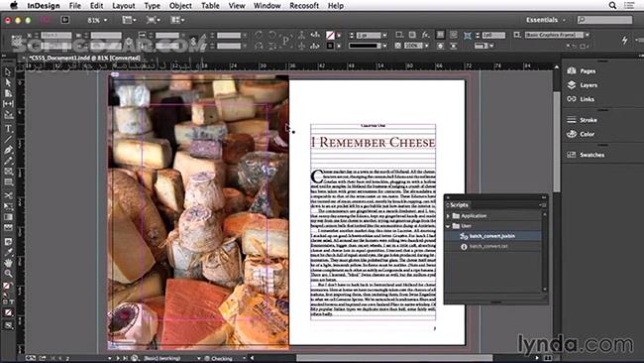Expand the Application folder in Scripts panel
The height and width of the screenshot is (363, 644).
(x=448, y=216)
